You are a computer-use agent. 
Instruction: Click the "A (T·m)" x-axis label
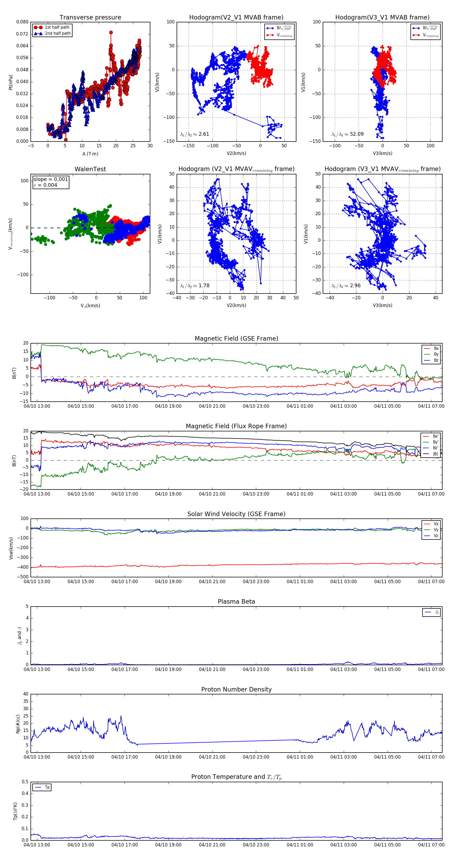pos(90,154)
